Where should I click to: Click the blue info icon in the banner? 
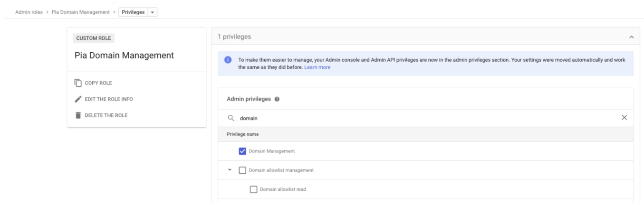228,60
